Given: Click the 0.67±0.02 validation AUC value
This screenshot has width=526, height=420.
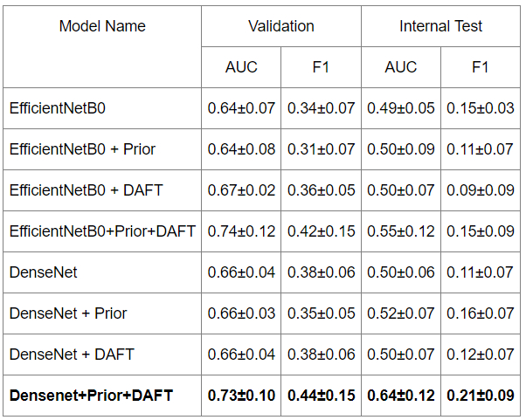Looking at the screenshot, I should click(x=241, y=190).
